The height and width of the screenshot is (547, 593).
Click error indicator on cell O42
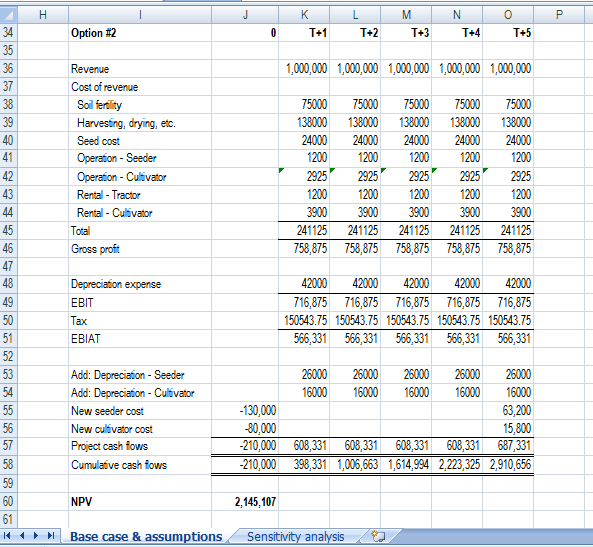point(486,170)
